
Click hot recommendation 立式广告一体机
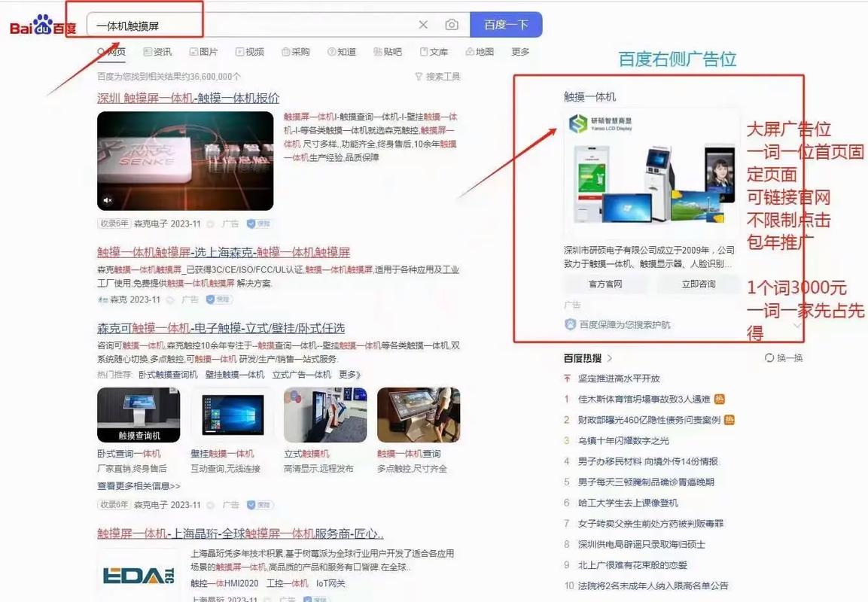[302, 375]
